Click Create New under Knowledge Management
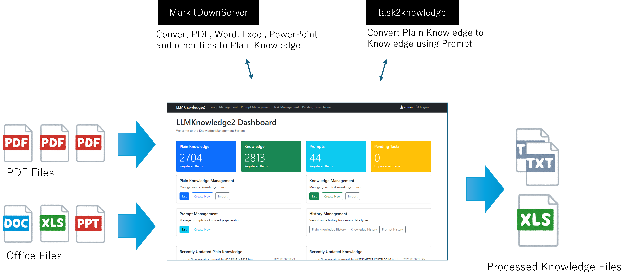 [332, 196]
